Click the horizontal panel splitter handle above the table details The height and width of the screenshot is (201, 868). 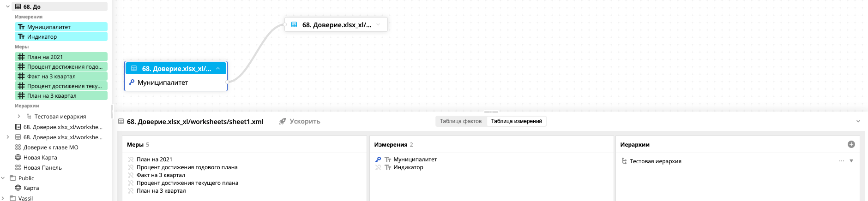pyautogui.click(x=491, y=112)
